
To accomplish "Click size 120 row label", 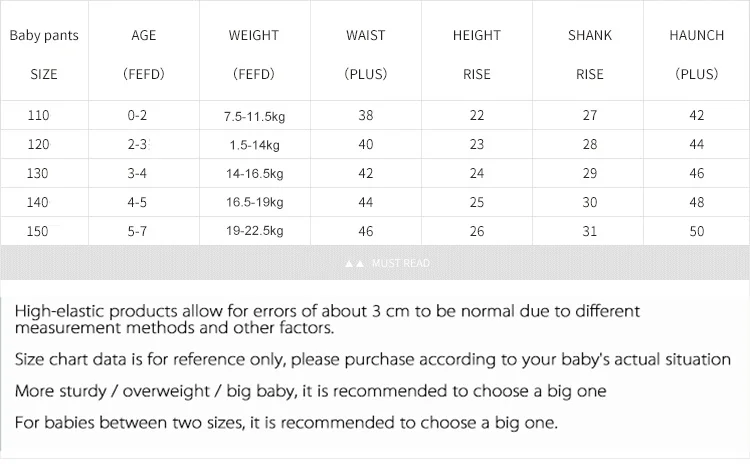I will 38,144.
